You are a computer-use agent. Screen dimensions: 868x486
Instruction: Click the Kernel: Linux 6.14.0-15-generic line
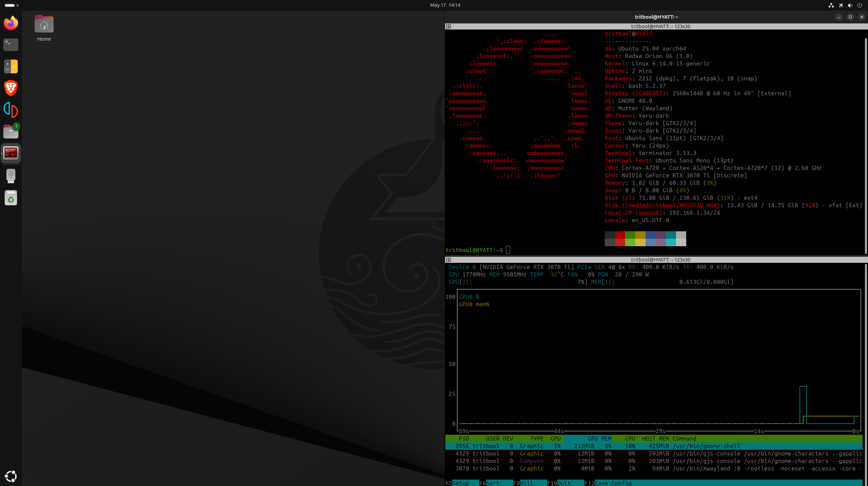(657, 63)
